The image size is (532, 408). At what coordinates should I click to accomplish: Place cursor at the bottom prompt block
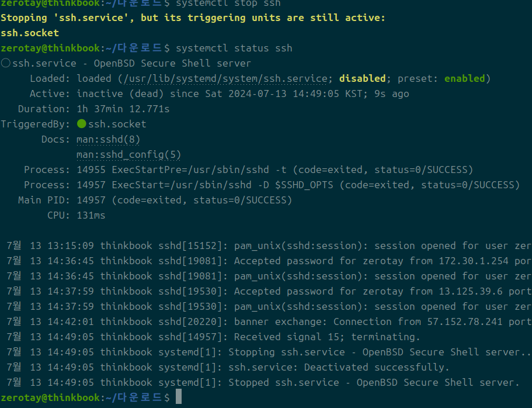[179, 397]
